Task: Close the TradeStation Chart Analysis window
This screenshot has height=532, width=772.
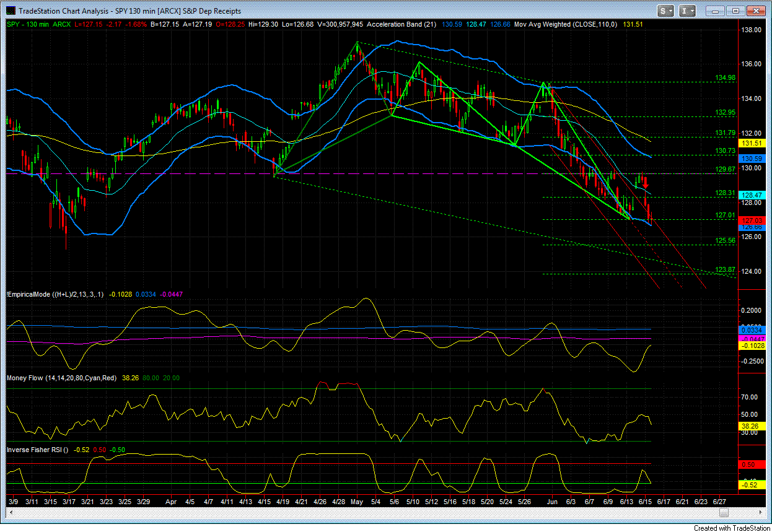Action: click(756, 11)
